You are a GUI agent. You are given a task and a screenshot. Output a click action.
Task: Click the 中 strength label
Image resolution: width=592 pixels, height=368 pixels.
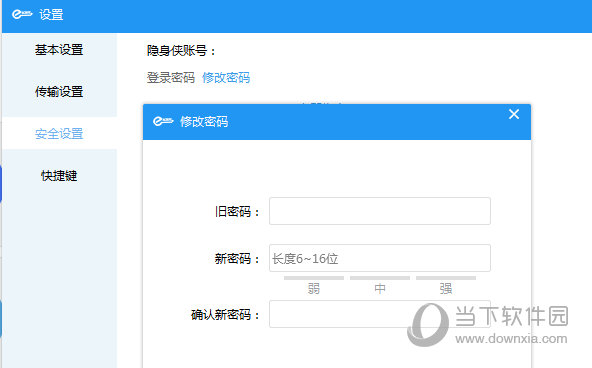pyautogui.click(x=380, y=289)
